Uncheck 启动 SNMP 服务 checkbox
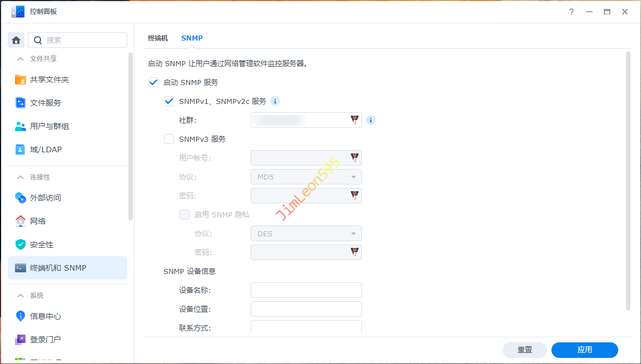This screenshot has width=641, height=364. pyautogui.click(x=153, y=82)
